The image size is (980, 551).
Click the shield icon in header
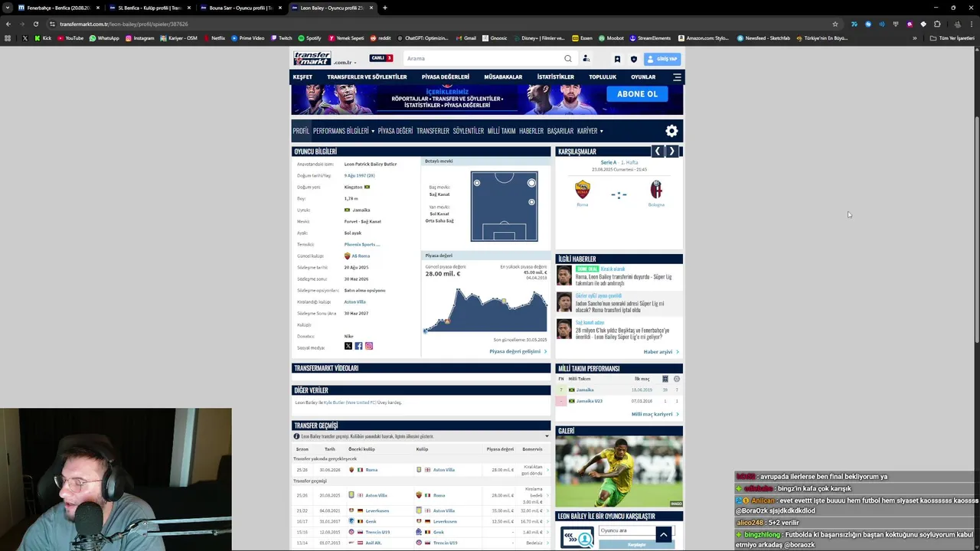(633, 59)
